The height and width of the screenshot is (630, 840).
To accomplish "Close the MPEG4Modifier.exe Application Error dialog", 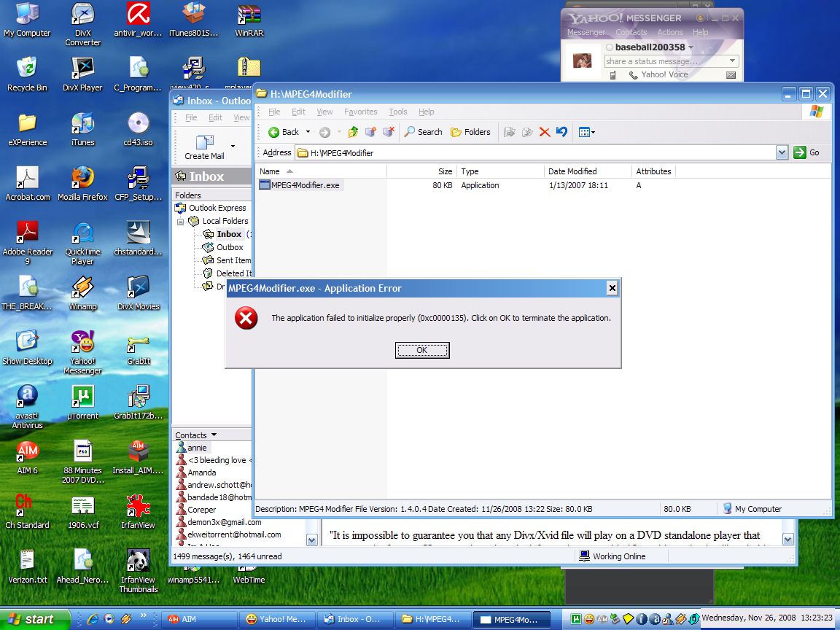I will [612, 288].
